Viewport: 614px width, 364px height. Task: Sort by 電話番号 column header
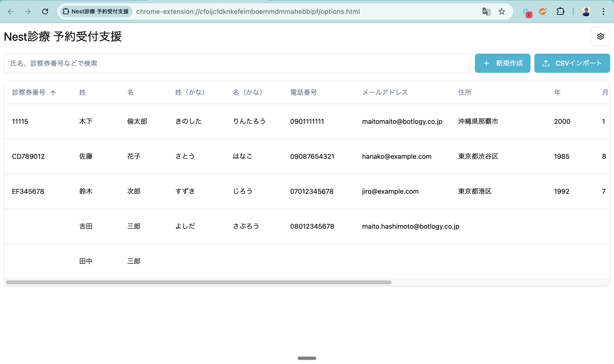[x=303, y=92]
